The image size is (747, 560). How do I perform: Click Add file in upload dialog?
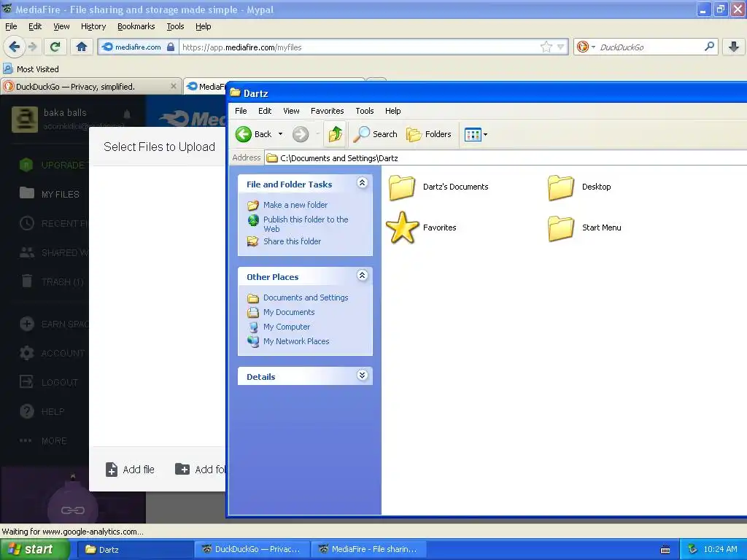pyautogui.click(x=130, y=470)
